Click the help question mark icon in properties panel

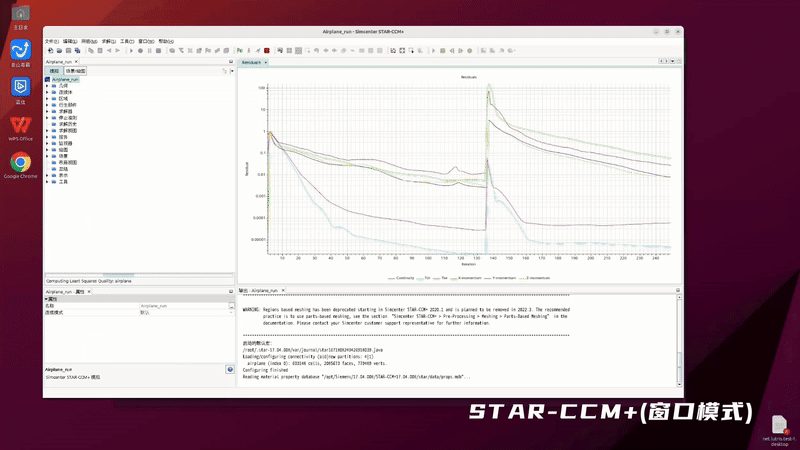coord(230,369)
